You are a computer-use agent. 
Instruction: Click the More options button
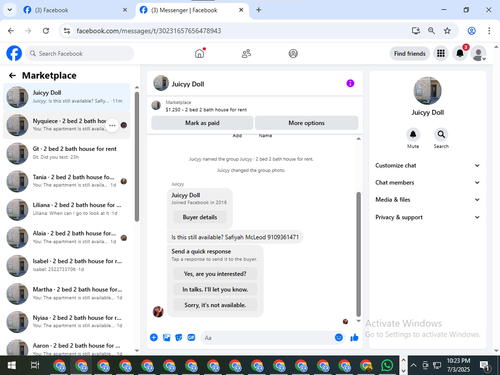click(306, 123)
